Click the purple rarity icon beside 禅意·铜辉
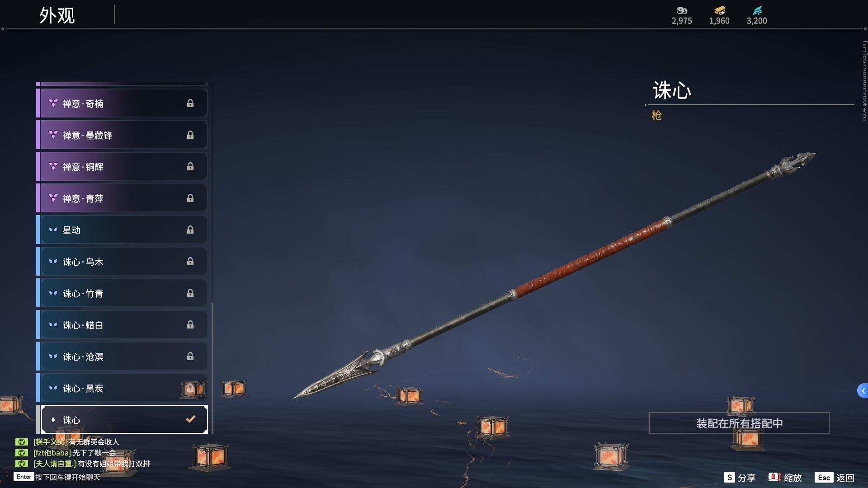This screenshot has height=488, width=868. click(53, 167)
